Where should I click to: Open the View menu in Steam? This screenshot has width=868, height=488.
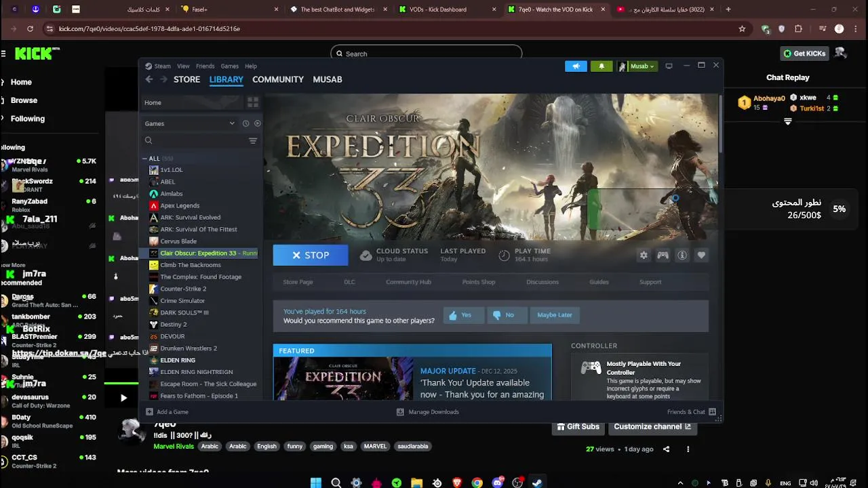[183, 66]
